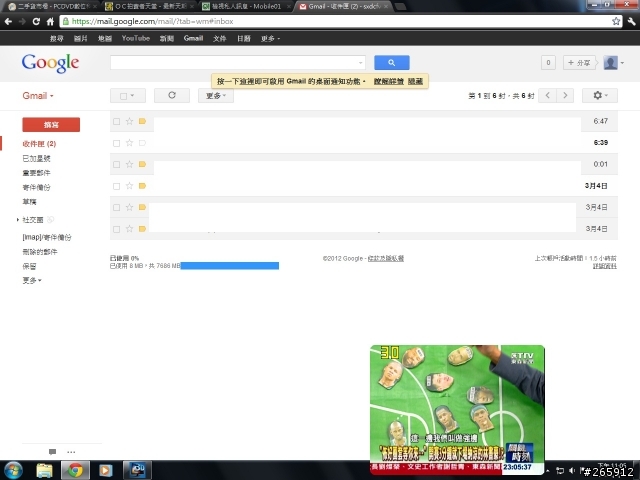The image size is (640, 480).
Task: Open 更多 menu in Google top bar
Action: coord(270,38)
